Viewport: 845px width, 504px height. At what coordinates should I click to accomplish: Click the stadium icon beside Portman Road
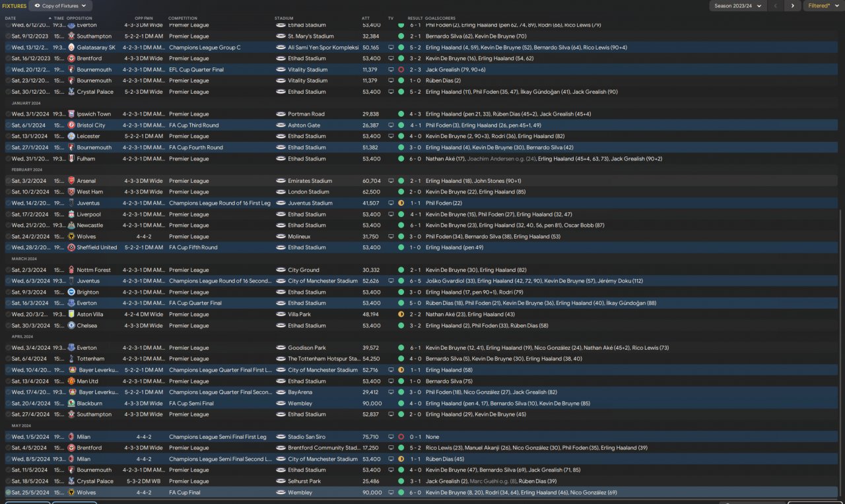coord(281,114)
